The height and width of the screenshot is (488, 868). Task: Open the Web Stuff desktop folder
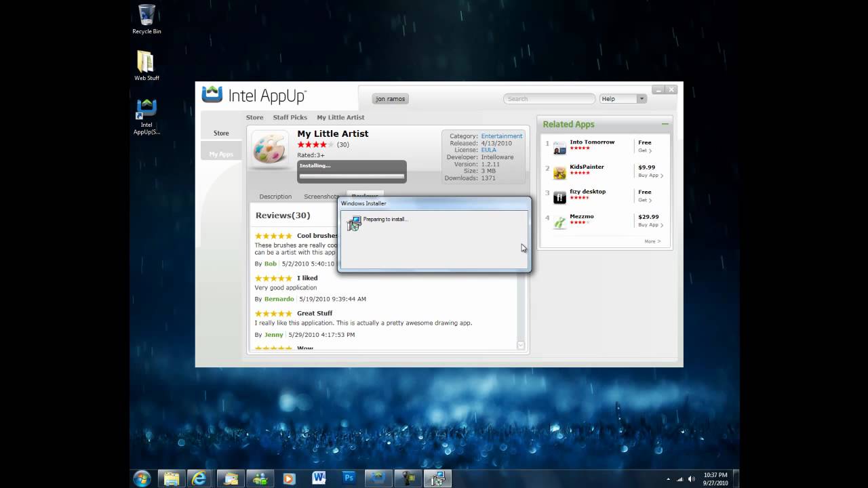coord(146,66)
